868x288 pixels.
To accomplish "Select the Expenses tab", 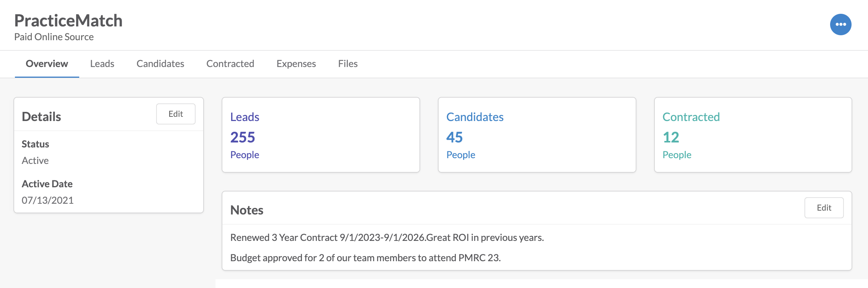I will 296,64.
